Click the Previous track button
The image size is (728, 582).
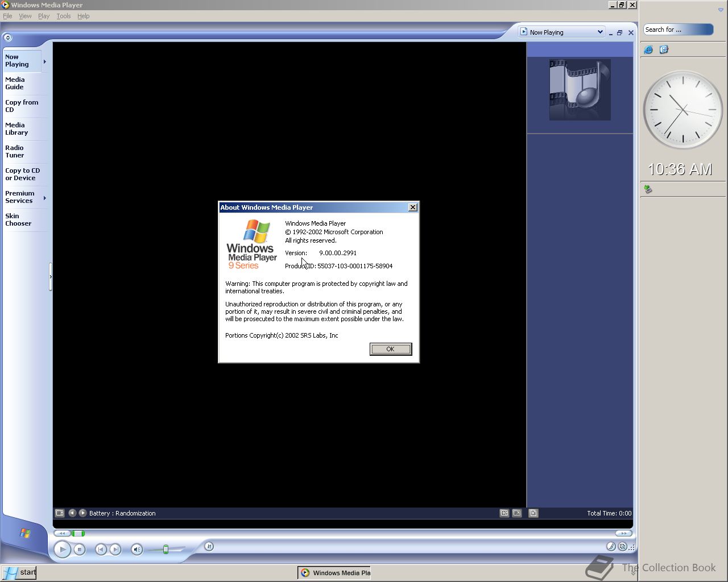click(101, 550)
